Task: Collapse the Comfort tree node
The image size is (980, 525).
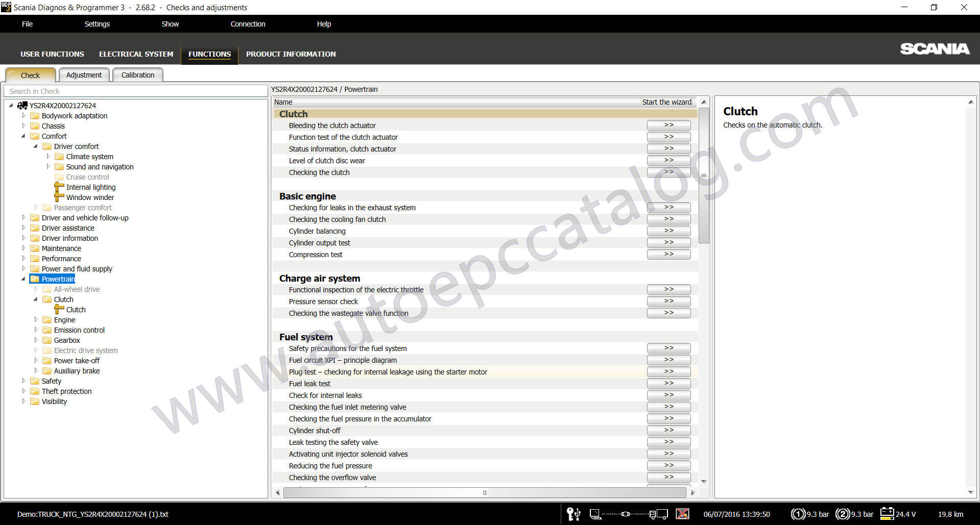Action: coord(23,136)
